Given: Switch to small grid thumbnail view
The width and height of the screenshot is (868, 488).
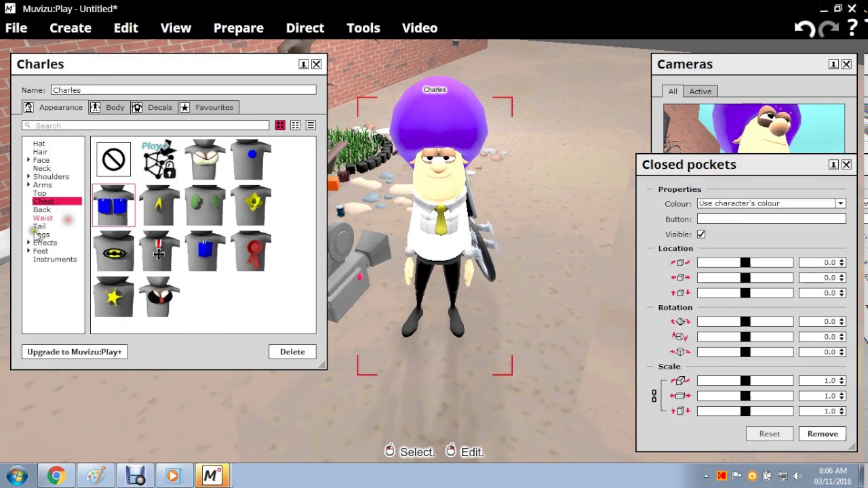Looking at the screenshot, I should pos(295,125).
